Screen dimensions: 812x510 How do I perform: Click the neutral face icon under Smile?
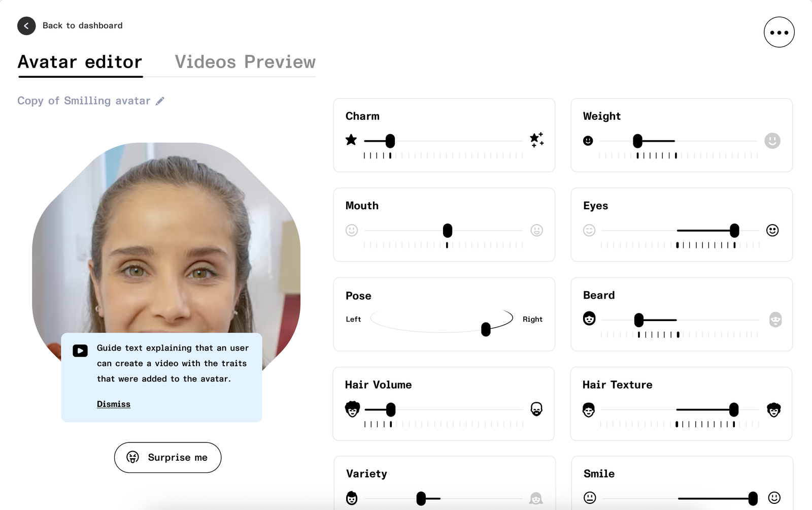click(590, 498)
